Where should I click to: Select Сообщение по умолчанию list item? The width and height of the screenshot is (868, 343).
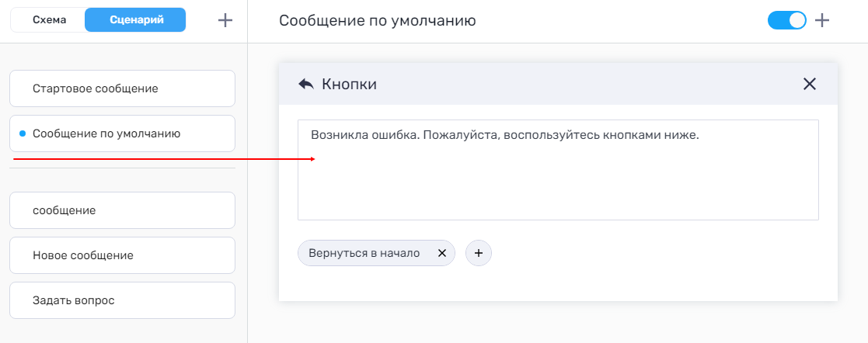tap(122, 133)
